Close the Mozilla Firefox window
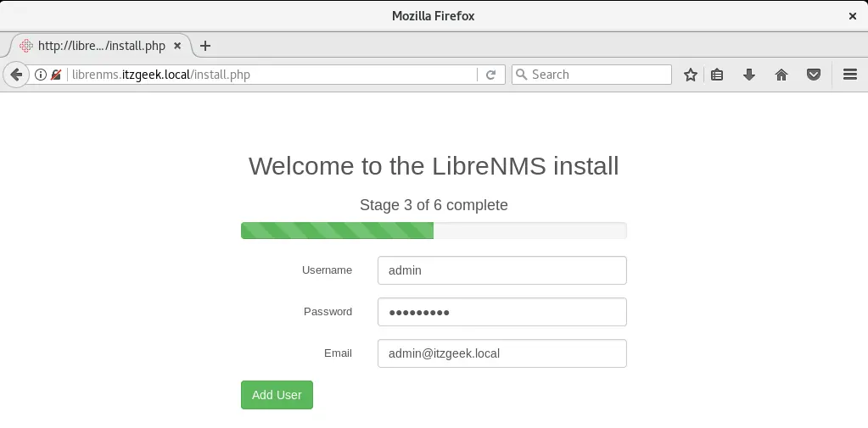Image resolution: width=868 pixels, height=428 pixels. 853,16
